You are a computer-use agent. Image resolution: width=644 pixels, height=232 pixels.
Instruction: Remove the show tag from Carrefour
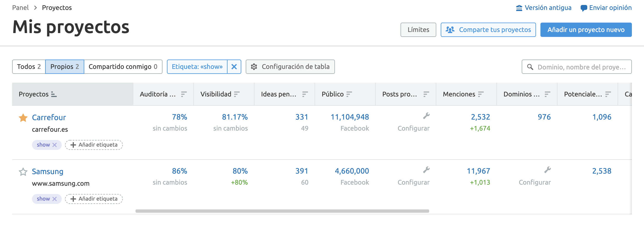point(55,145)
